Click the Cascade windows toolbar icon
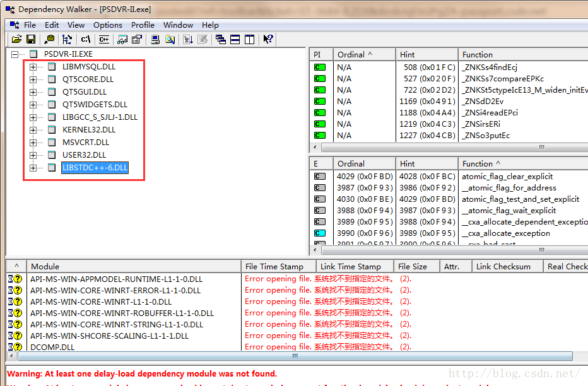Viewport: 588px width, 386px height. [x=220, y=40]
